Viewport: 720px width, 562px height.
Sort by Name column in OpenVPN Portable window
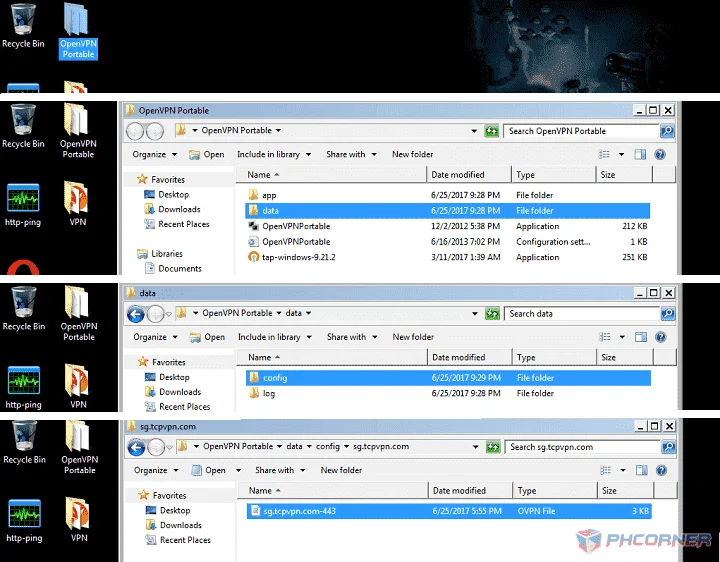coord(332,175)
